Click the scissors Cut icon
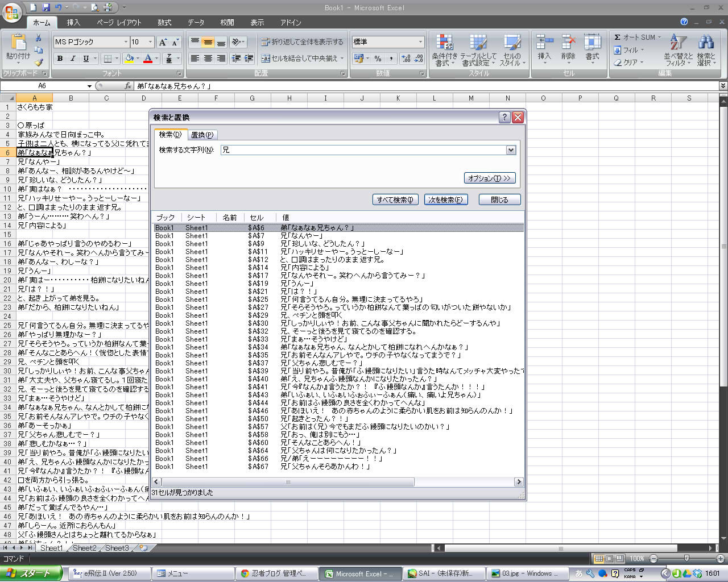 pyautogui.click(x=39, y=38)
